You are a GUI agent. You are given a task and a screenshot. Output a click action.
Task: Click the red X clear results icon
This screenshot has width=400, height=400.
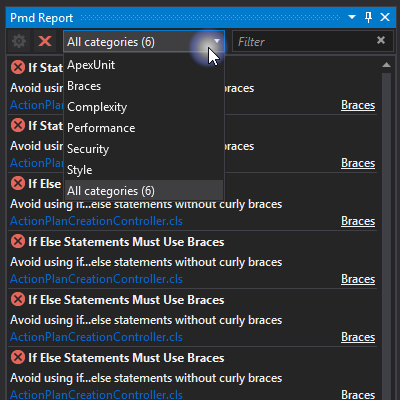[x=45, y=41]
